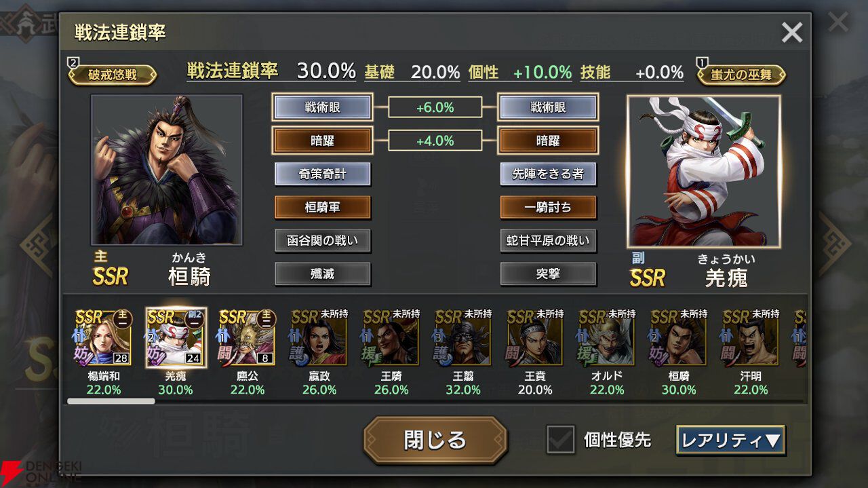Viewport: 868px width, 488px height.
Task: Select the 羌瘣 character icon in list
Action: pos(176,337)
